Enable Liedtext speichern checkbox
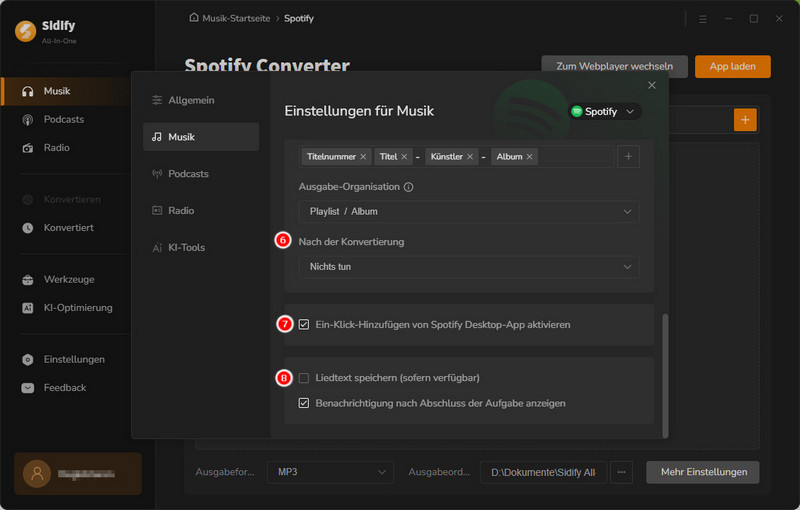800x510 pixels. 304,378
